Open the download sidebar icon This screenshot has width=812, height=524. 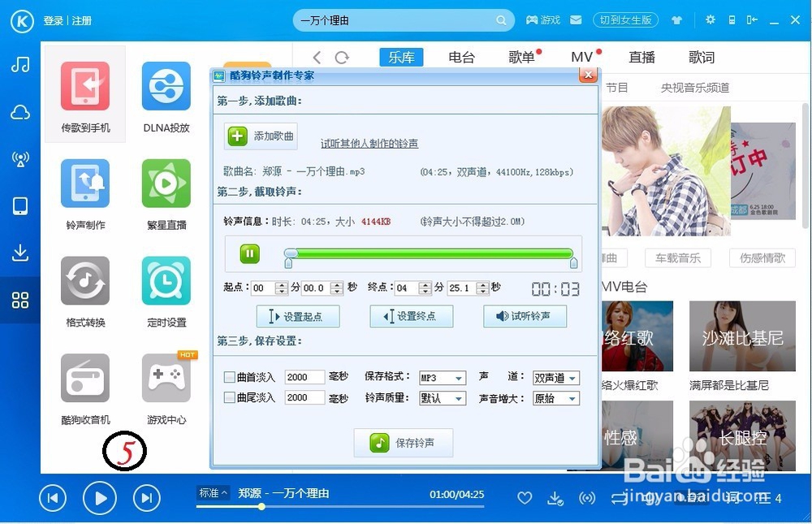(20, 253)
